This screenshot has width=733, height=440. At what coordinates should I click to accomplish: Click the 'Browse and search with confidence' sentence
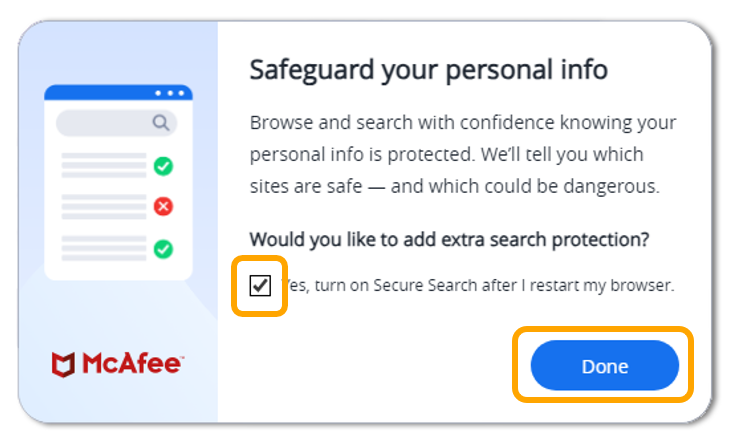(462, 124)
